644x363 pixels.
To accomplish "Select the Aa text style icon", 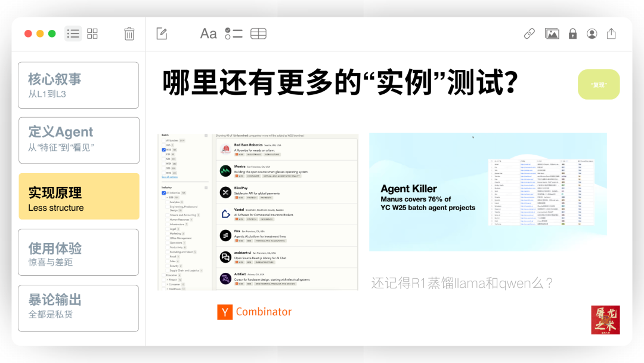I will point(208,33).
